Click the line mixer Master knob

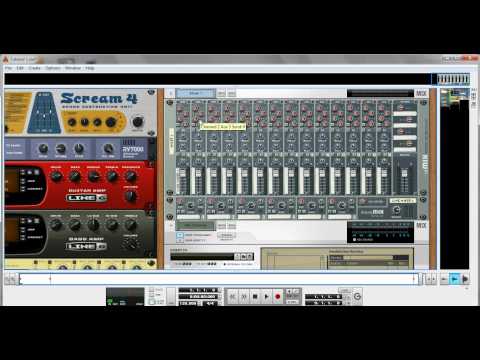[396, 210]
